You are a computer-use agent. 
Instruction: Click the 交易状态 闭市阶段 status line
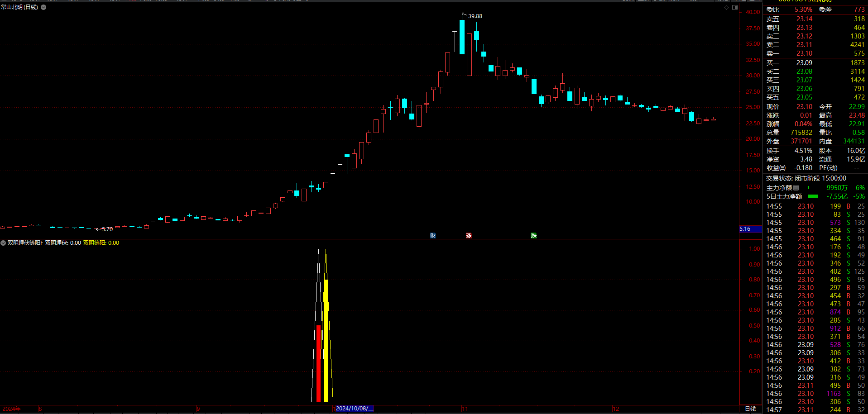pyautogui.click(x=806, y=178)
